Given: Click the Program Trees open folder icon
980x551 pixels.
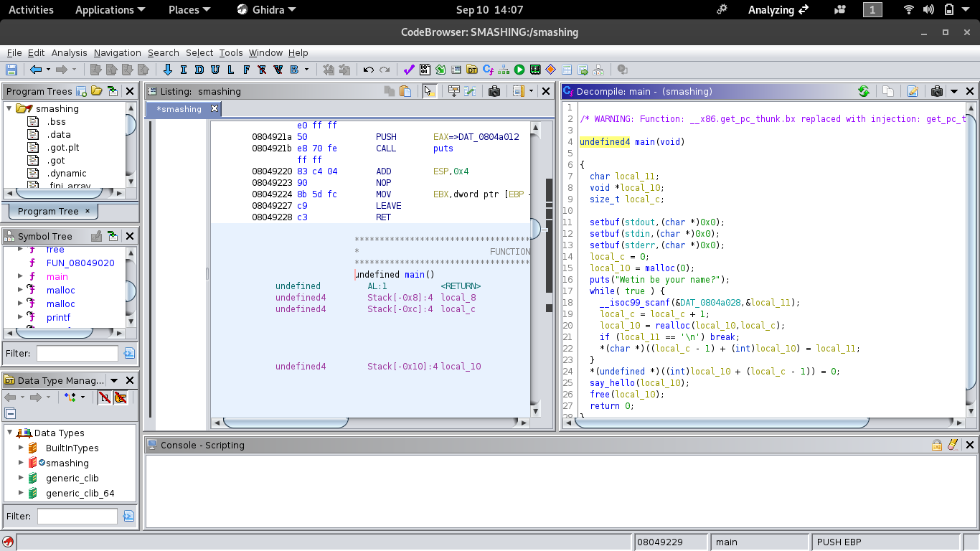Looking at the screenshot, I should click(97, 91).
